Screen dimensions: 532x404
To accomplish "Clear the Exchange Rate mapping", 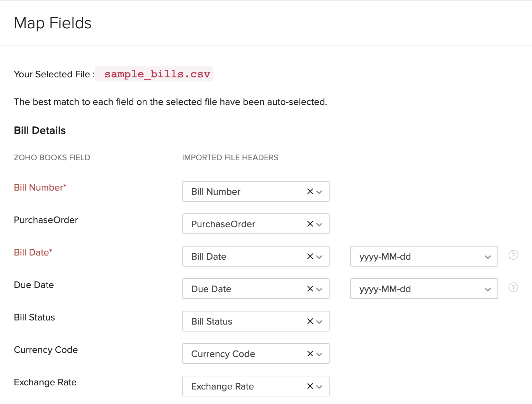I will 310,386.
